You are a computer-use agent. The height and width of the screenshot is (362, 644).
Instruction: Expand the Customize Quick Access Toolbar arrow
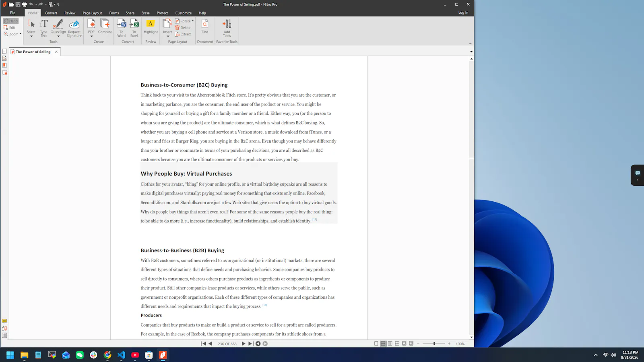58,4
